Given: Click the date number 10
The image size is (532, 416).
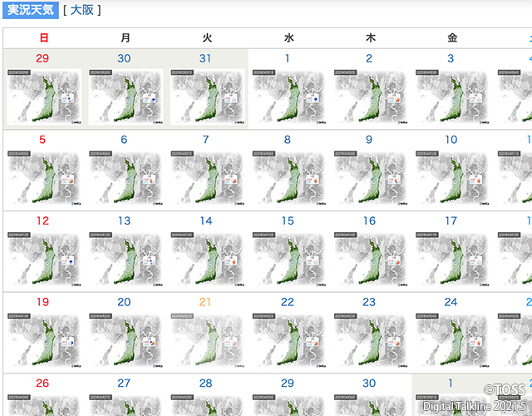Looking at the screenshot, I should [451, 140].
